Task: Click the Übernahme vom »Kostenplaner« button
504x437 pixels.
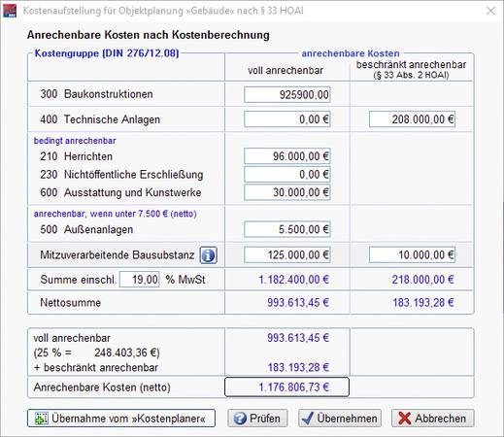Action: (121, 419)
